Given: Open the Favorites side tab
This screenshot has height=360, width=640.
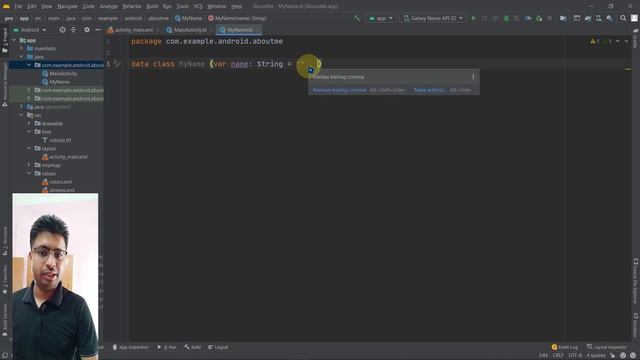Looking at the screenshot, I should tap(5, 280).
